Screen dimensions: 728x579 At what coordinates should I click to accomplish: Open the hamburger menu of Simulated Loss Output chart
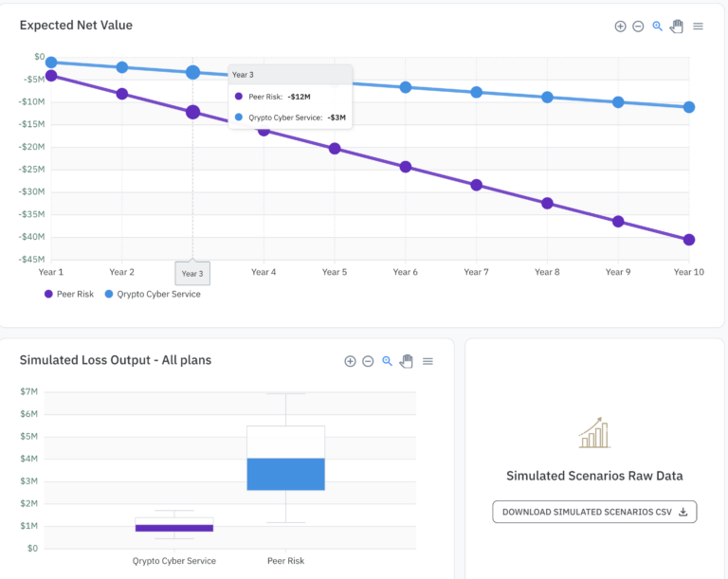click(x=428, y=361)
